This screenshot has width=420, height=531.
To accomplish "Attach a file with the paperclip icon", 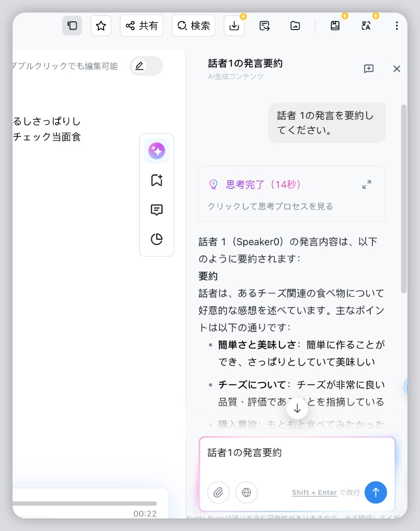I will (218, 493).
